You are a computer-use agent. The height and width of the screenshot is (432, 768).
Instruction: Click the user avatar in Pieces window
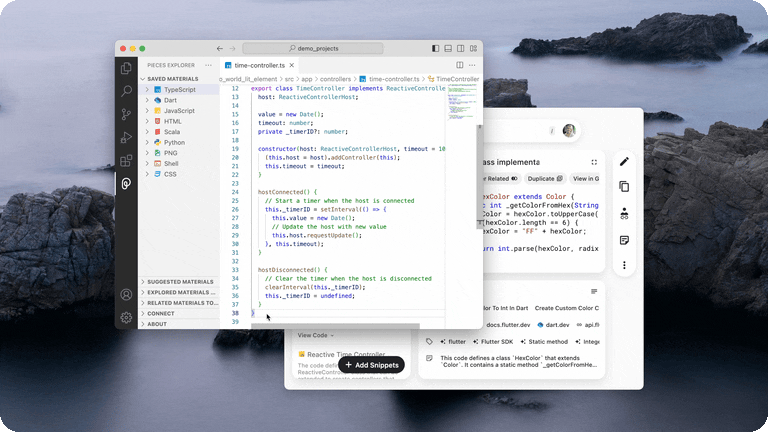(569, 131)
